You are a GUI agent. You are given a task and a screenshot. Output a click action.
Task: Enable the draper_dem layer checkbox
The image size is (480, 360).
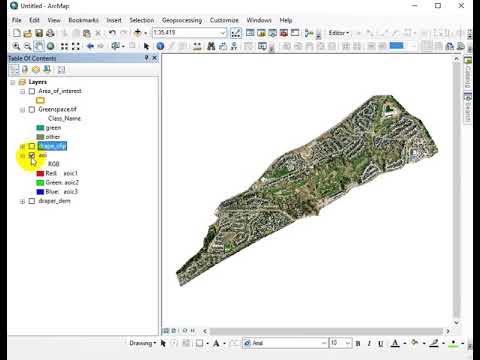32,201
